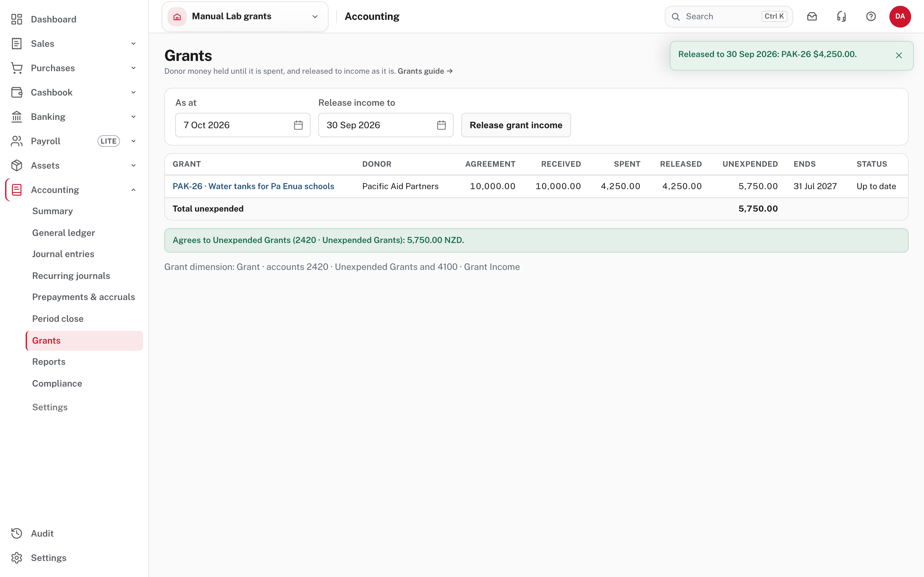924x577 pixels.
Task: Open calendar picker for Release income to
Action: pos(441,125)
